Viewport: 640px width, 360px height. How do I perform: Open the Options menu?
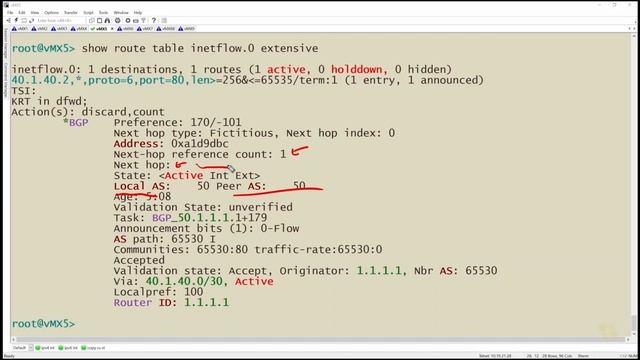[x=51, y=13]
